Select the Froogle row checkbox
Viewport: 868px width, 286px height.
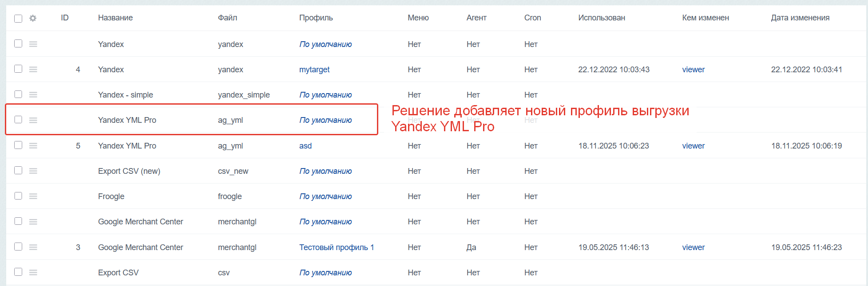[18, 196]
